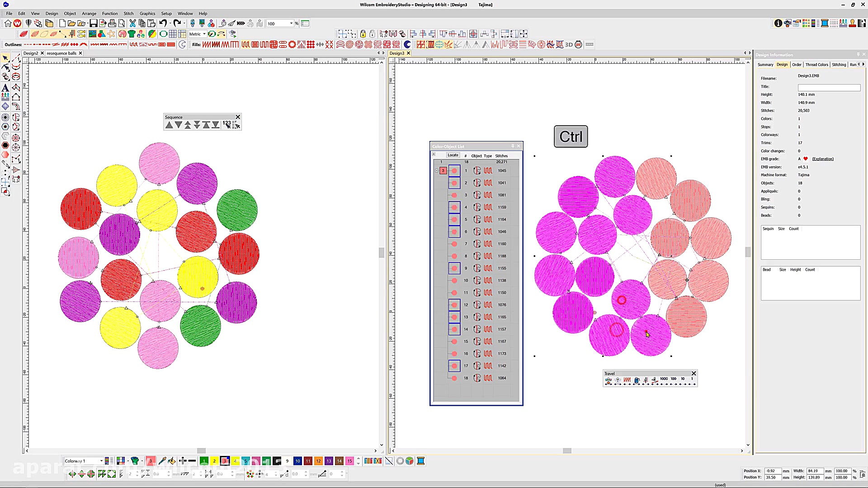868x488 pixels.
Task: Click the Undo arrow icon
Action: [162, 23]
